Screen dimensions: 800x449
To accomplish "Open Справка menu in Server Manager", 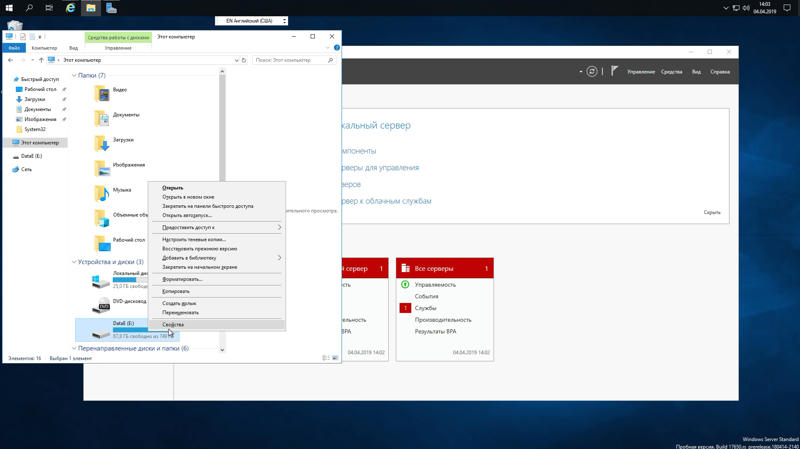I will [x=720, y=72].
